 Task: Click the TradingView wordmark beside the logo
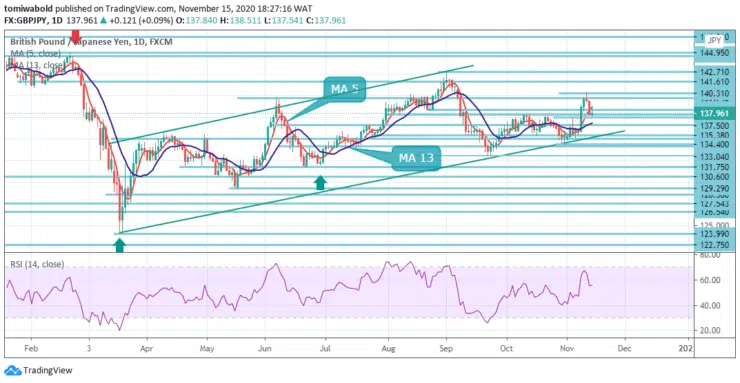click(48, 371)
